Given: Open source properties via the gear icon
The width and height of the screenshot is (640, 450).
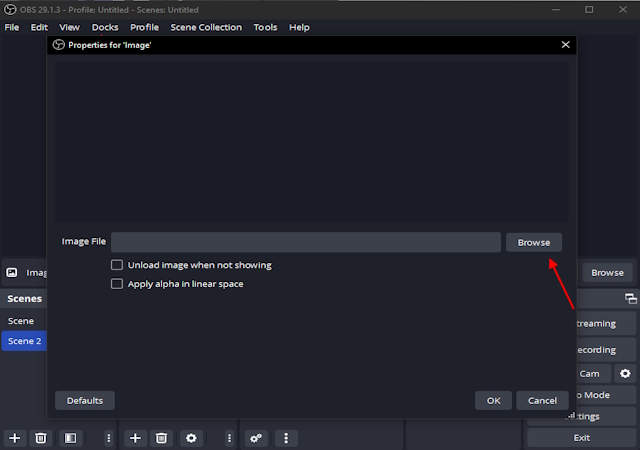Looking at the screenshot, I should click(x=190, y=438).
